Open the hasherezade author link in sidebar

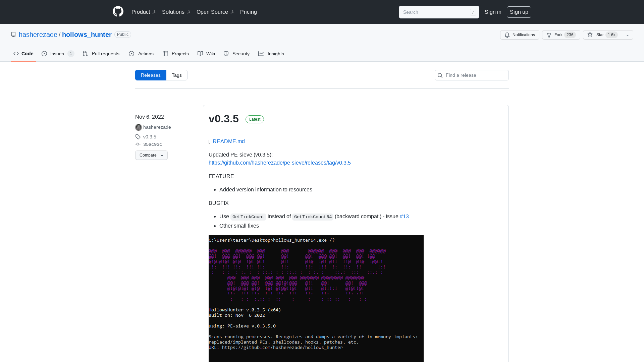pos(157,127)
